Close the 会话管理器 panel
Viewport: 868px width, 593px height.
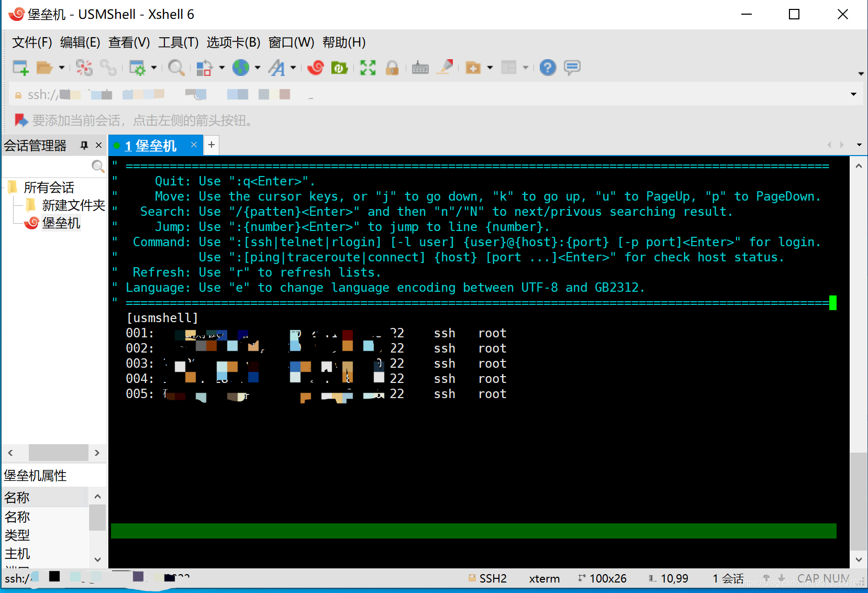(98, 145)
